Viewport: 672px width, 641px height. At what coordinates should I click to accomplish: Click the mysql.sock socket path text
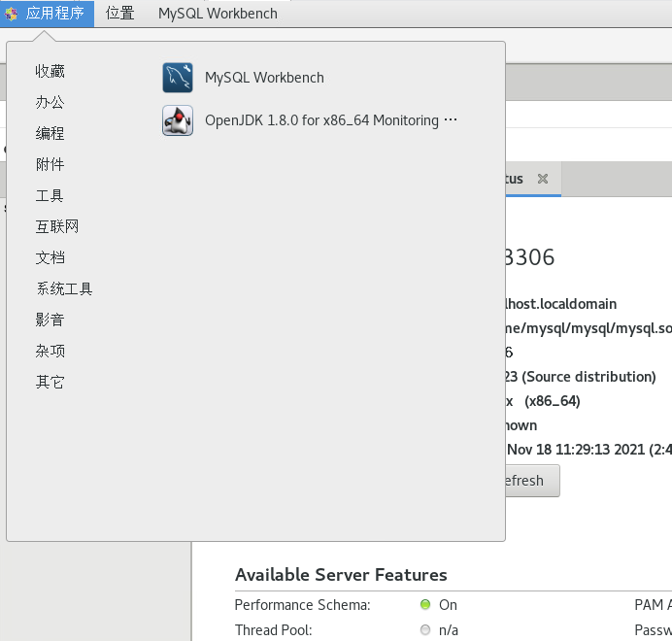(588, 328)
